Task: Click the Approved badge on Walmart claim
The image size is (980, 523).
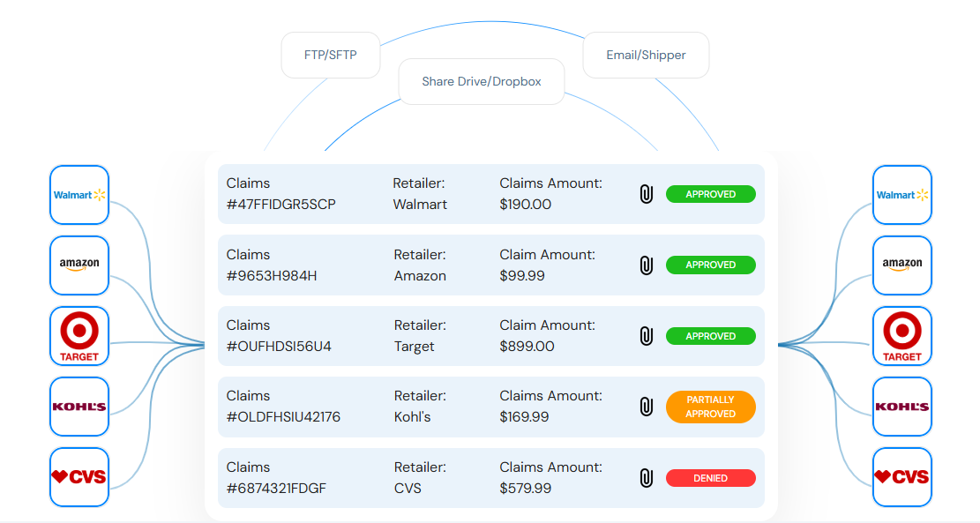Action: 710,194
